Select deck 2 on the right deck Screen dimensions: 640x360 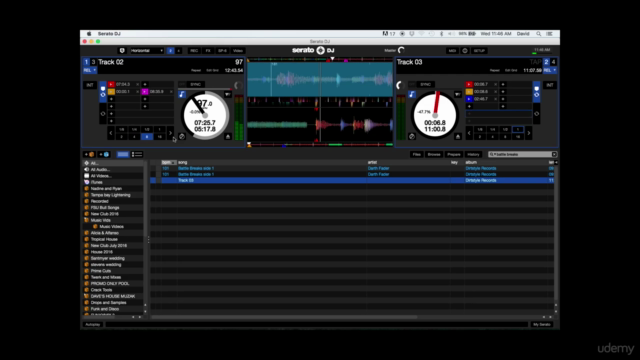click(x=546, y=62)
